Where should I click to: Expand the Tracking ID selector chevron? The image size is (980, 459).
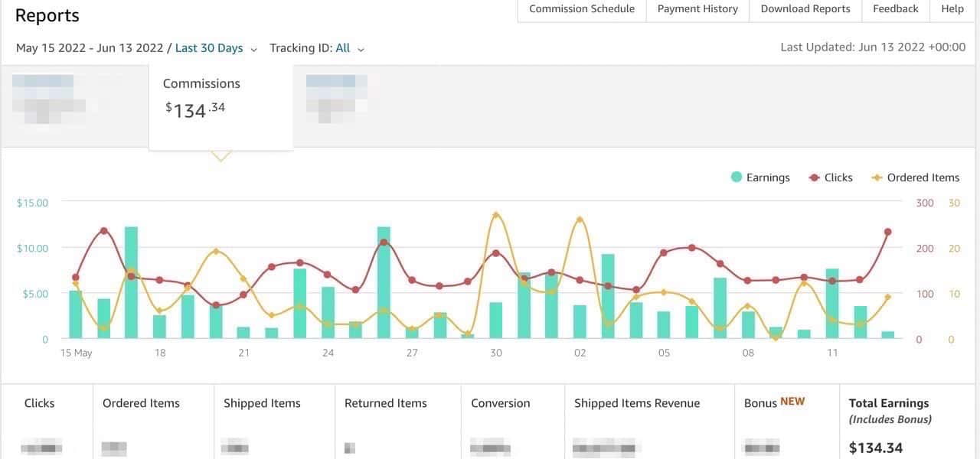point(361,48)
